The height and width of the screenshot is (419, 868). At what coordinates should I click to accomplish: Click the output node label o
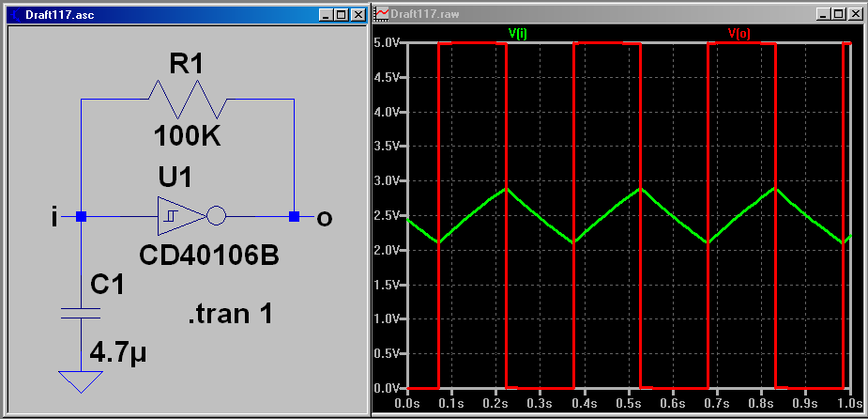pos(324,218)
